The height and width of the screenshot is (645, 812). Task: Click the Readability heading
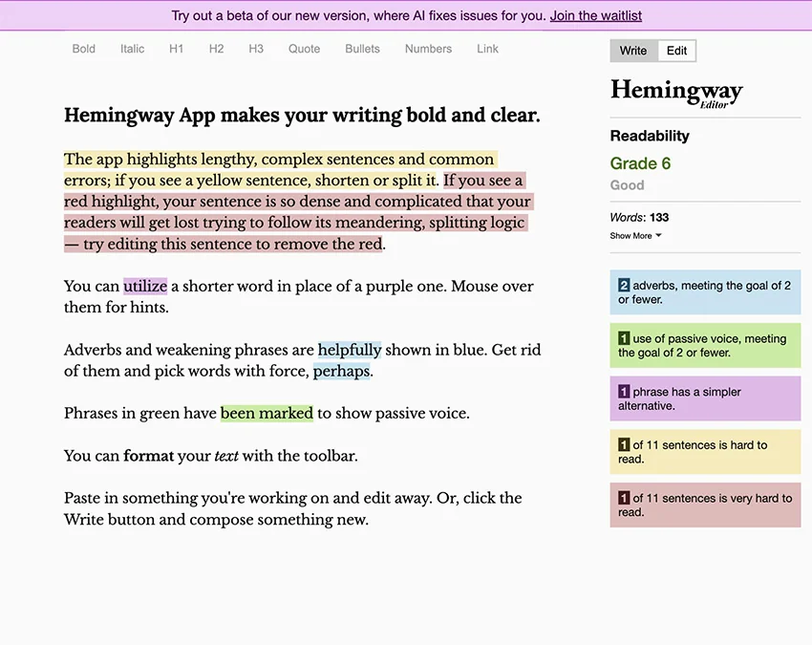(x=650, y=136)
